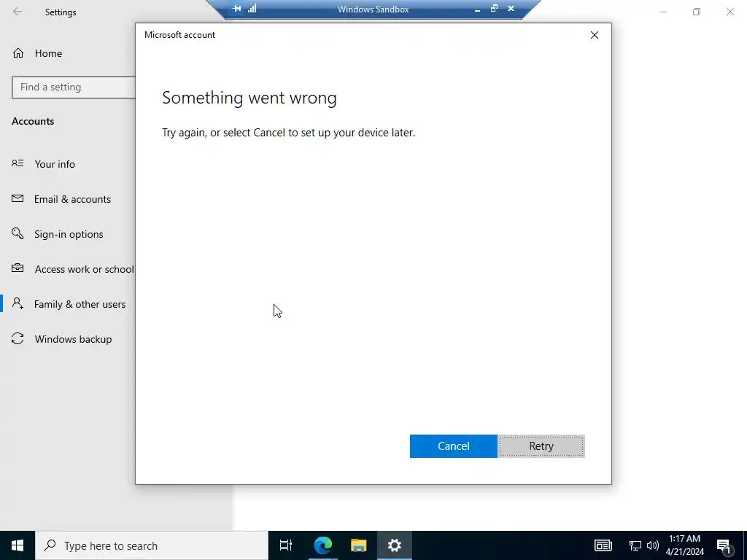Click the Something went wrong heading
This screenshot has width=747, height=560.
click(249, 98)
